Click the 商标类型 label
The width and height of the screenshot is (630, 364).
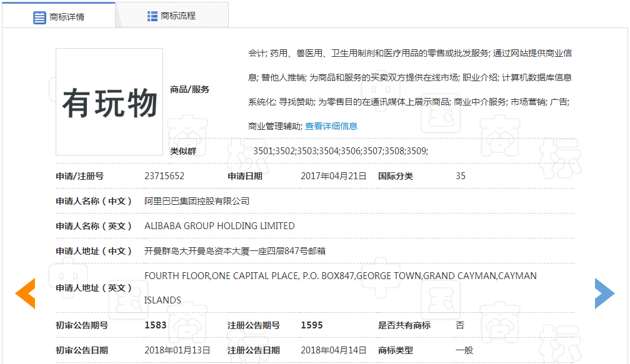(x=396, y=350)
